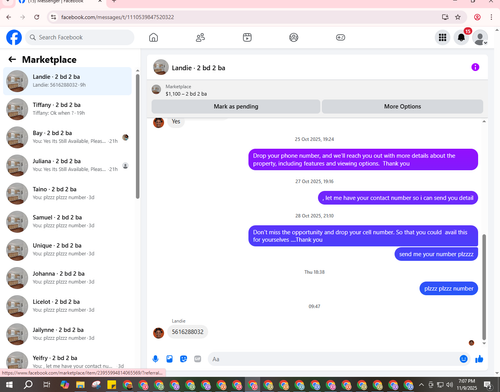Open Jailynne conversation
Screen dimensions: 500x392
pos(67,334)
